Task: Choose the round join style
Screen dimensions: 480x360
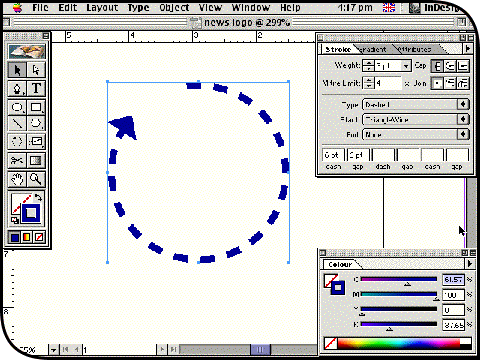Action: click(x=450, y=83)
